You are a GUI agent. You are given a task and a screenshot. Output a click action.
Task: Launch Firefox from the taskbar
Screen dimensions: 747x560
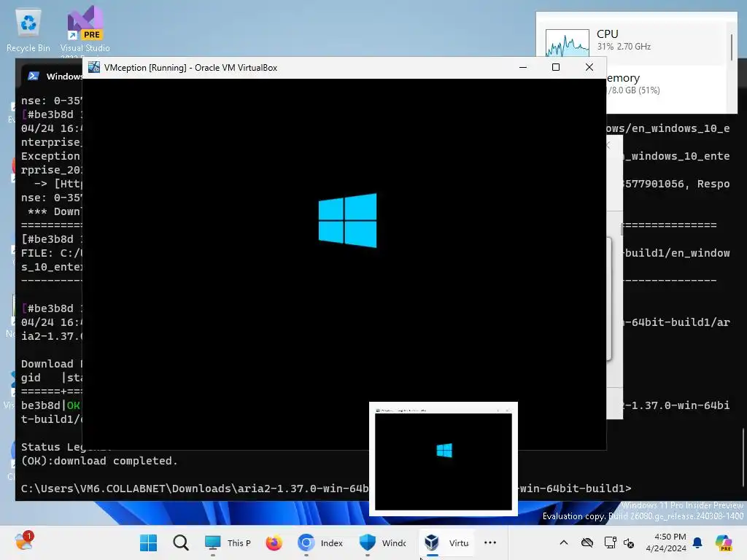pos(274,542)
